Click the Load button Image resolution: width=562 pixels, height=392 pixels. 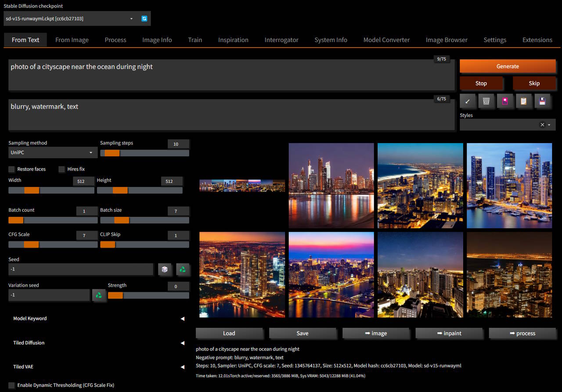[229, 333]
